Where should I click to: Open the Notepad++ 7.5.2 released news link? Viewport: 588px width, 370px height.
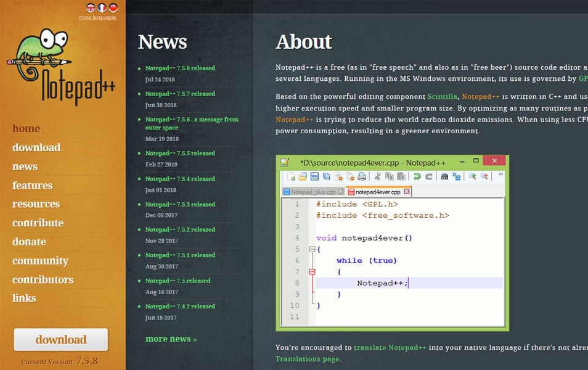pos(181,229)
